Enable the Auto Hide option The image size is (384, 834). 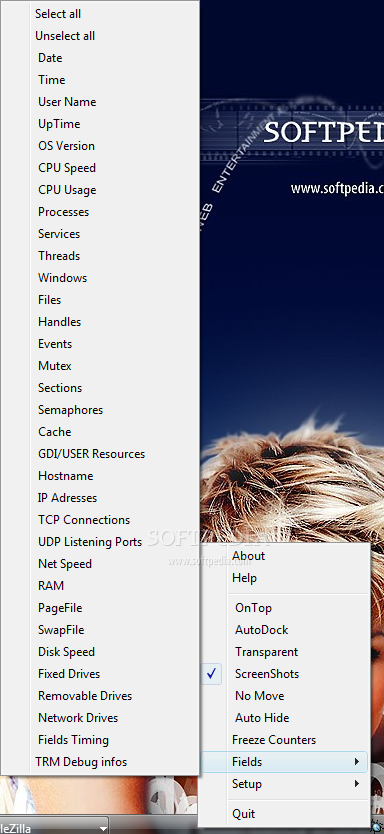click(285, 717)
